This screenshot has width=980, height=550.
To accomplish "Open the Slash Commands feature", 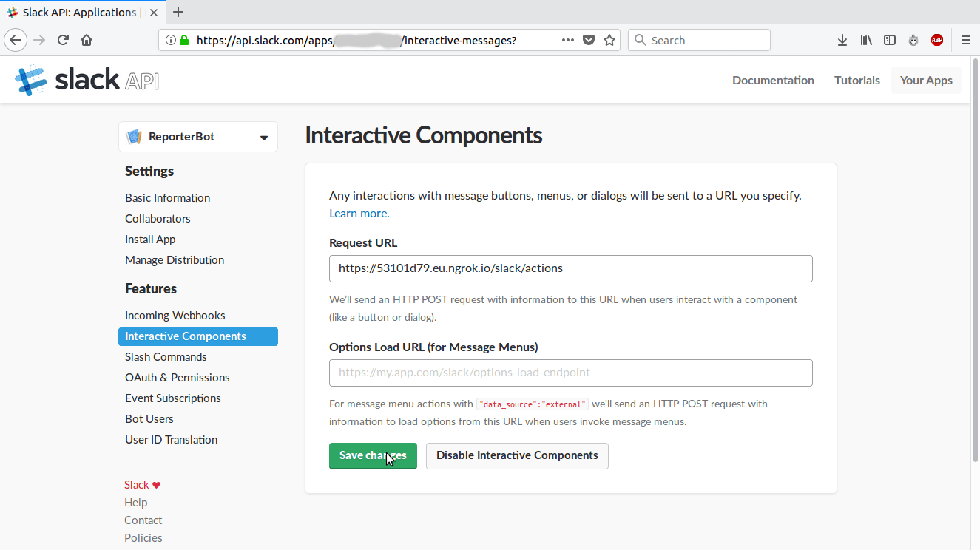I will coord(166,356).
